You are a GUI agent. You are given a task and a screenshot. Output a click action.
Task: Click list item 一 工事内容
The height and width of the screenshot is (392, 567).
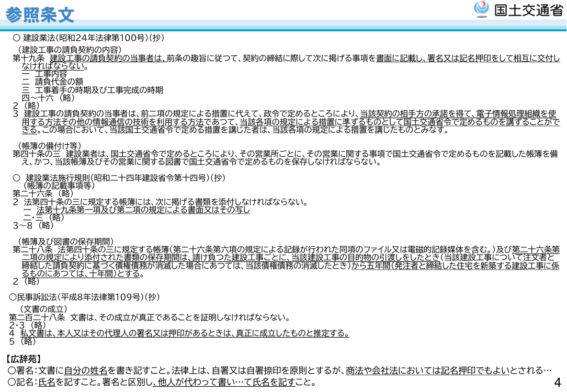point(44,74)
